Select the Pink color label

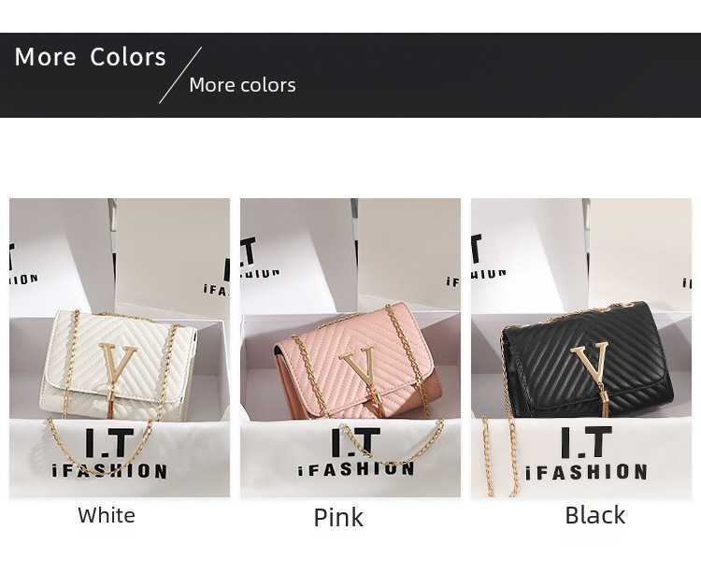[x=338, y=518]
